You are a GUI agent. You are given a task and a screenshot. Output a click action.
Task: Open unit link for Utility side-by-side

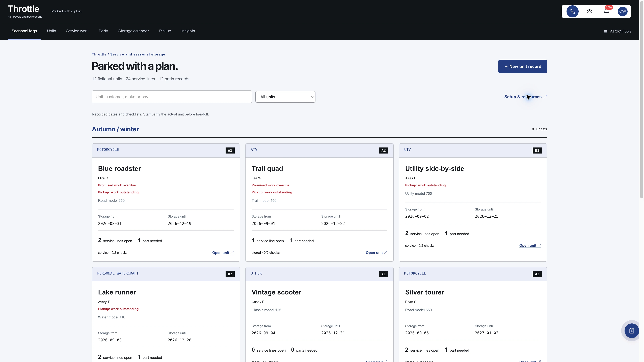tap(530, 246)
